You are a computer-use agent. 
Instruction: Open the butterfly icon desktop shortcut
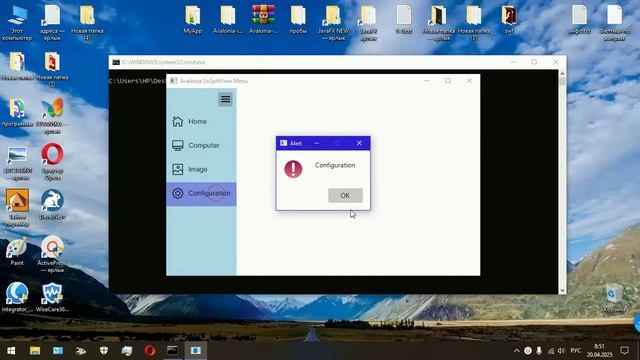coord(52,116)
